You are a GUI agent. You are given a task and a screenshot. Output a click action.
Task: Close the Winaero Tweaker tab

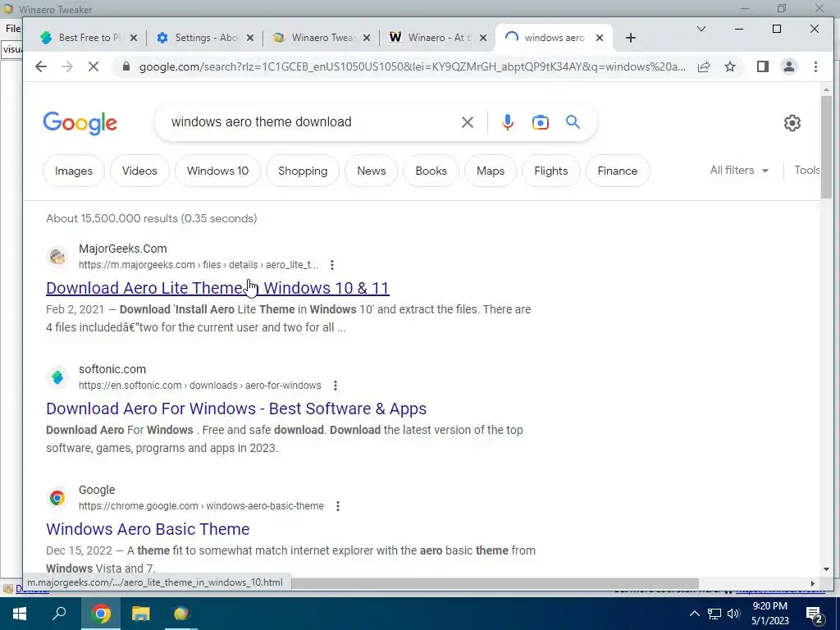point(367,38)
